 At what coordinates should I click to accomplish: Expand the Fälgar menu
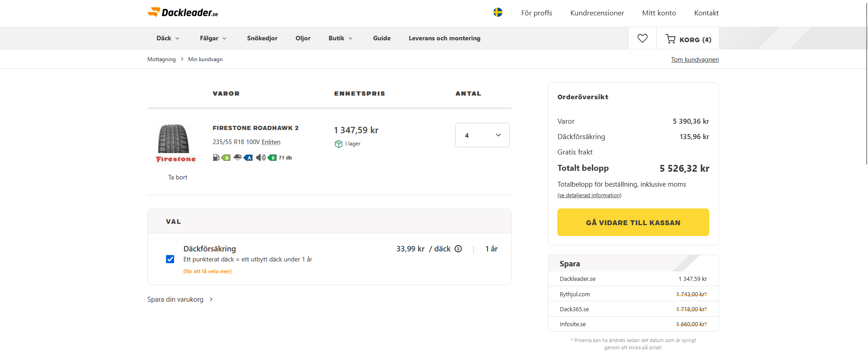point(213,39)
